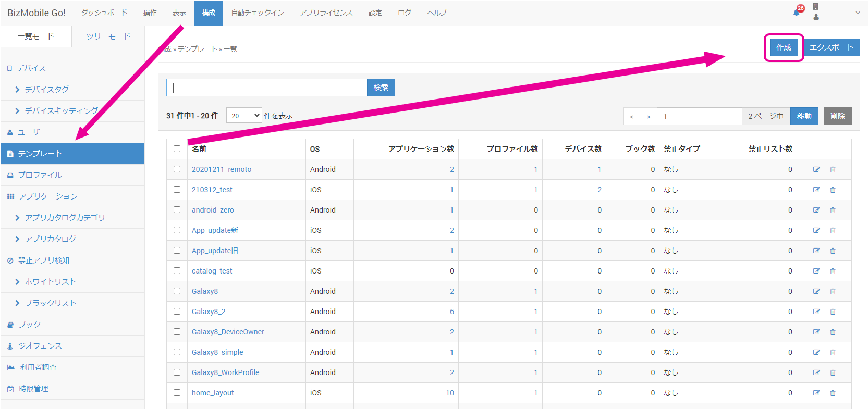
Task: Expand the デバイスタグ sidebar item
Action: point(46,90)
